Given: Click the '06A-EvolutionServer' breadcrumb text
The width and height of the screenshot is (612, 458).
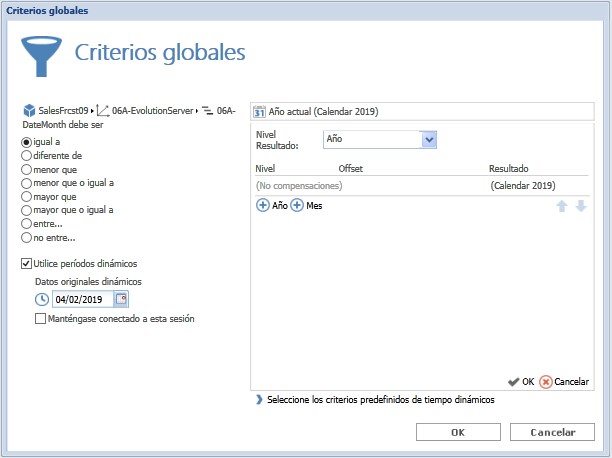Looking at the screenshot, I should tap(153, 110).
